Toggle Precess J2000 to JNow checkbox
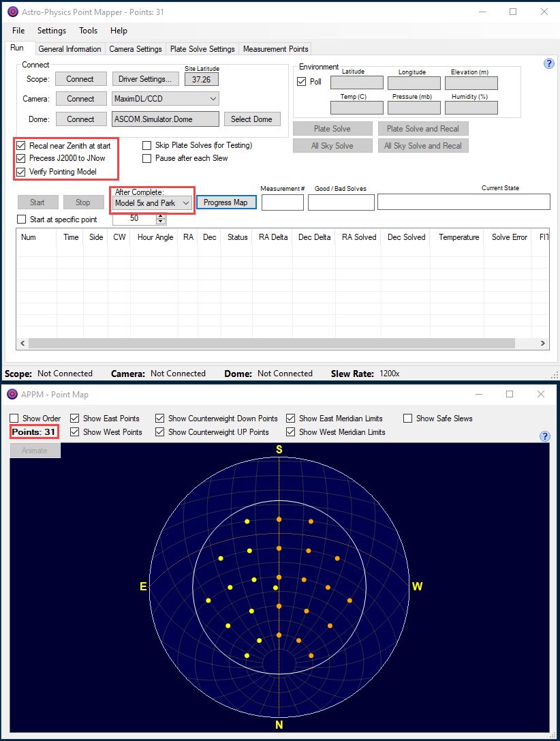Viewport: 560px width, 741px height. pos(20,158)
